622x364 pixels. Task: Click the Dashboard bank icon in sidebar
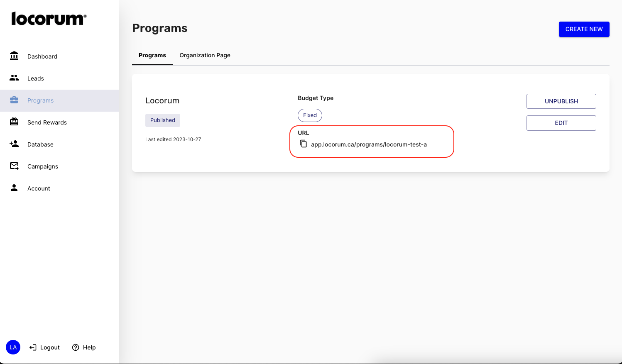(14, 56)
